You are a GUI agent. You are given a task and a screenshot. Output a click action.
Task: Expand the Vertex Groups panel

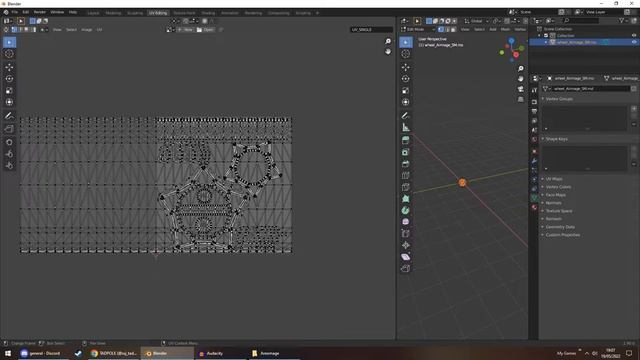point(559,99)
